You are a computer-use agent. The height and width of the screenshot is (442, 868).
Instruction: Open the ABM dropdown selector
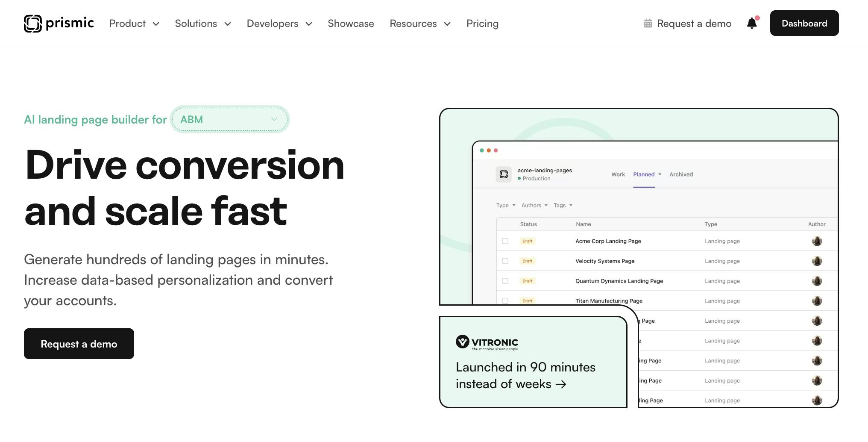pos(230,119)
